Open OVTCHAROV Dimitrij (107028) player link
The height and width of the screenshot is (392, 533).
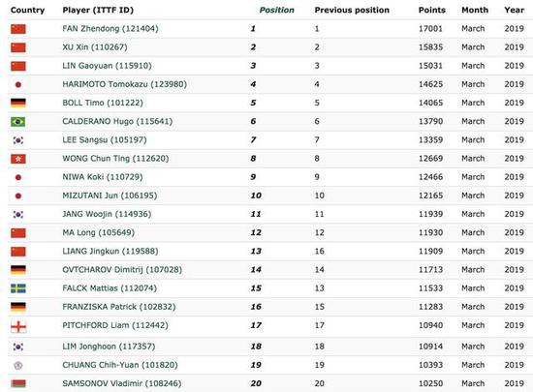(122, 270)
